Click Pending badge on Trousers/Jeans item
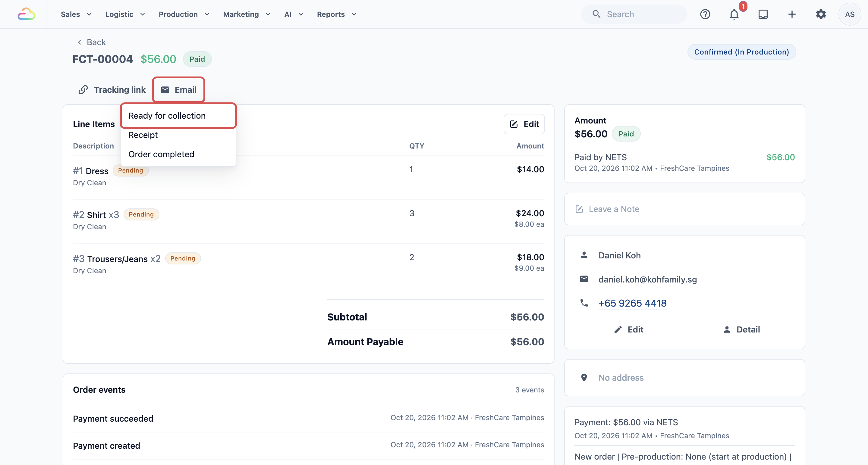Image resolution: width=868 pixels, height=465 pixels. click(x=183, y=258)
